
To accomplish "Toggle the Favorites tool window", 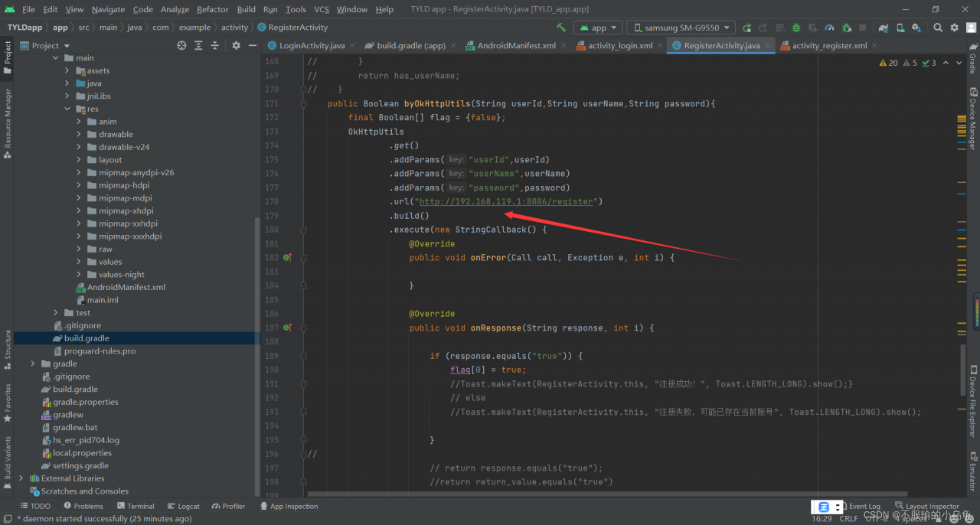I will [8, 402].
